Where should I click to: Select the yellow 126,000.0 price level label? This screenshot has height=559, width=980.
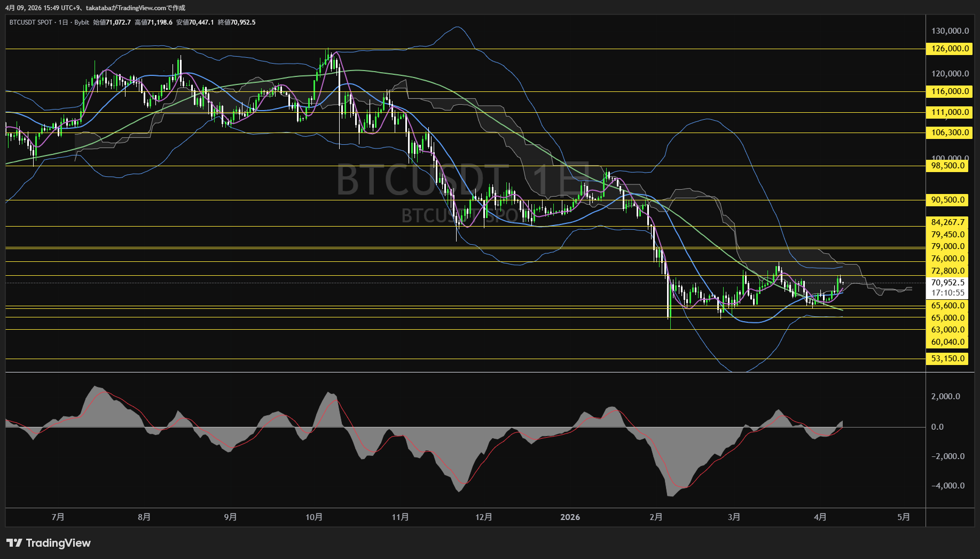(947, 49)
